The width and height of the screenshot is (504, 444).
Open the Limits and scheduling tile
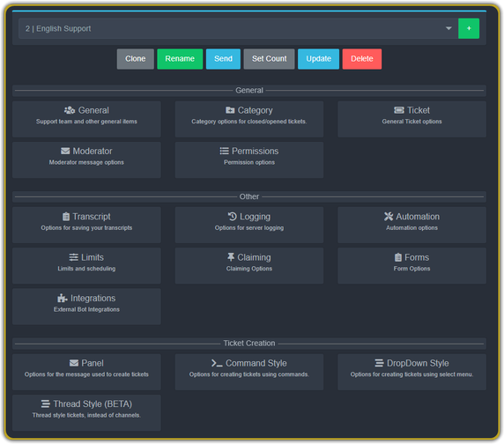pos(86,265)
